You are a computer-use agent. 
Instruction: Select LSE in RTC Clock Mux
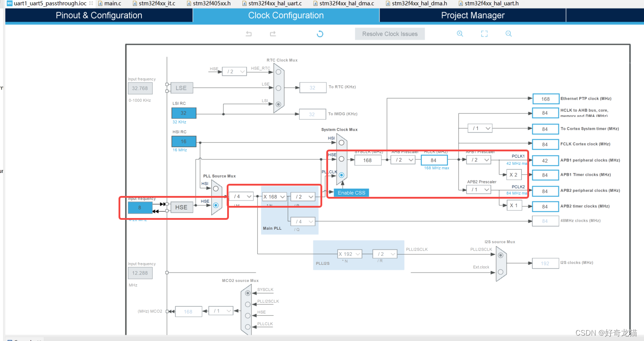coord(279,88)
